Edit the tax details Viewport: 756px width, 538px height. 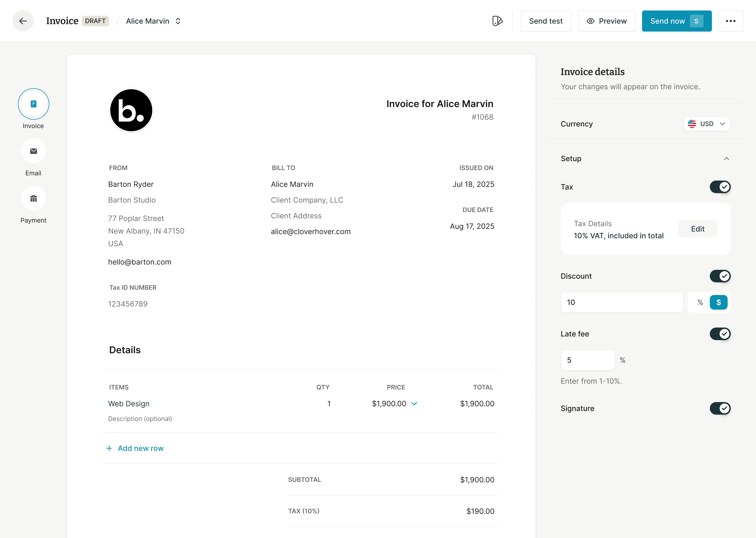pyautogui.click(x=698, y=229)
